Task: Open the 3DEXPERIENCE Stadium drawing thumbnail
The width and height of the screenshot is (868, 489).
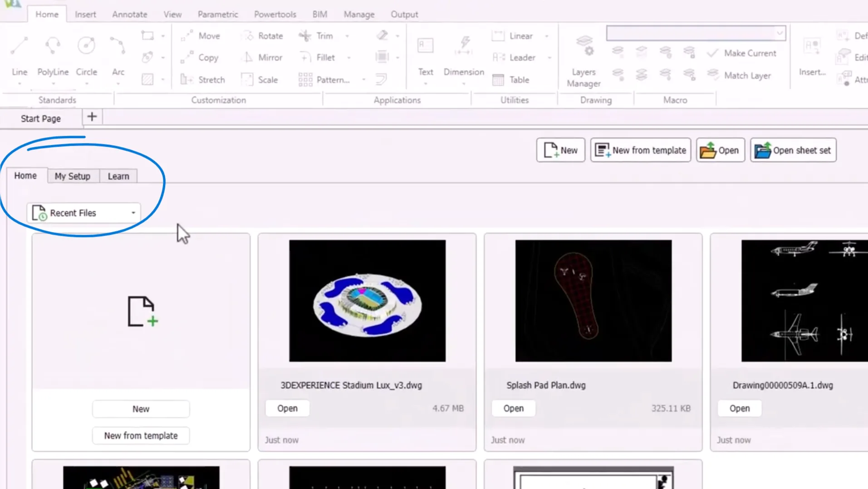Action: [x=367, y=301]
